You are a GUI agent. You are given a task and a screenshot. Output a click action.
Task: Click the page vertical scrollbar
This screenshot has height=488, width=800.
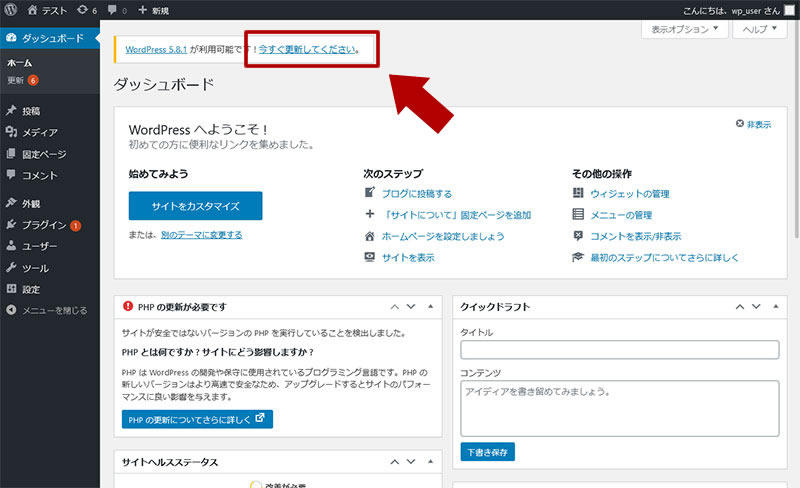click(796, 130)
